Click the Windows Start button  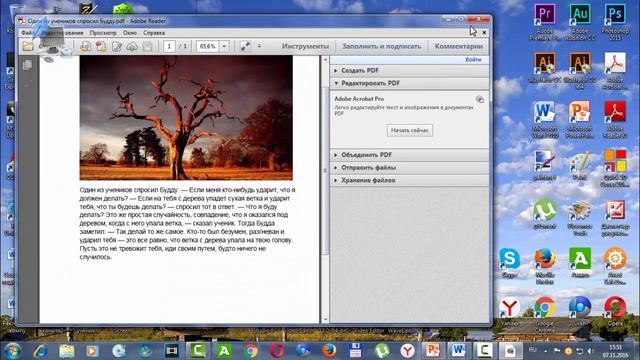[13, 351]
